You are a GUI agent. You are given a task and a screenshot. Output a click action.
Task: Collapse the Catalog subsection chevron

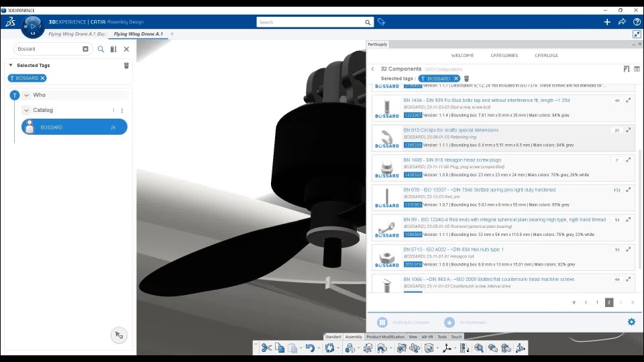pos(27,111)
